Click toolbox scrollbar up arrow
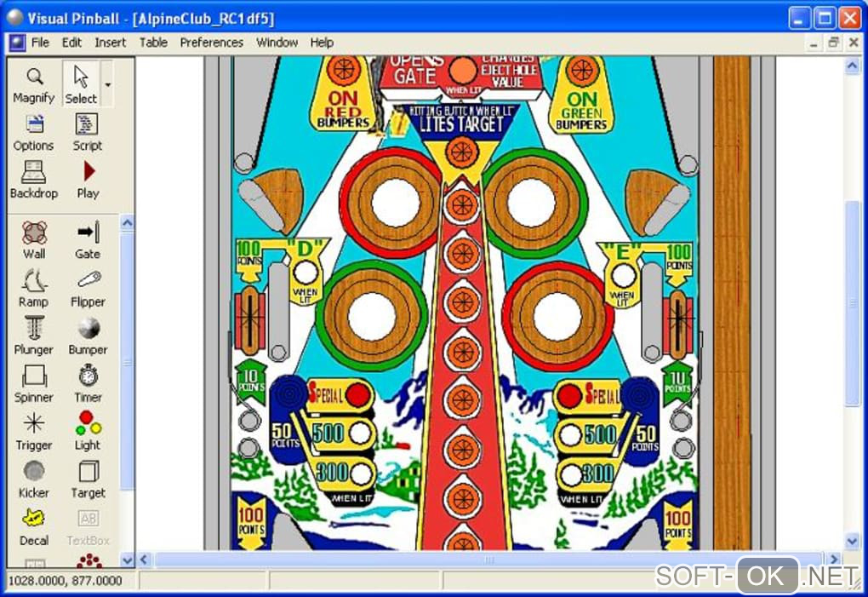868x597 pixels. tap(127, 222)
